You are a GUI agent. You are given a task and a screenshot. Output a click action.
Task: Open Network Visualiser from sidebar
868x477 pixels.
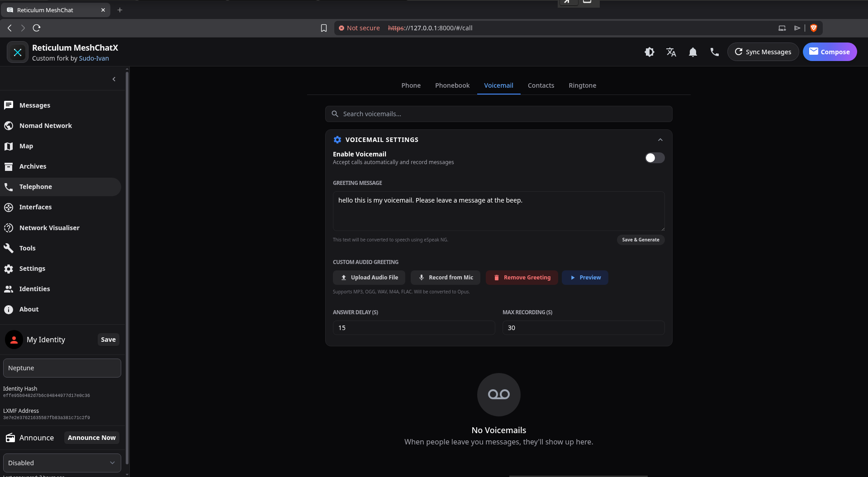[x=49, y=228]
